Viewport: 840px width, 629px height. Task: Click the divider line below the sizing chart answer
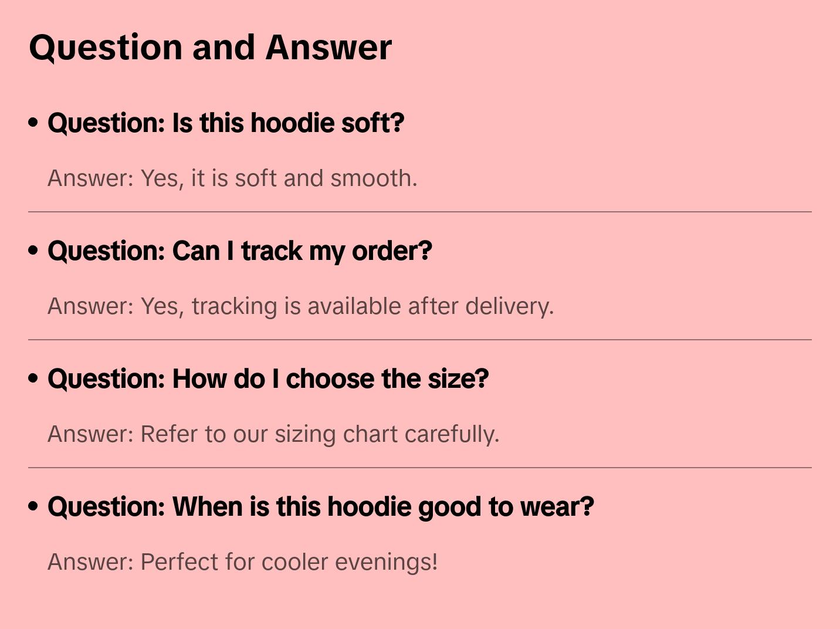pos(420,468)
